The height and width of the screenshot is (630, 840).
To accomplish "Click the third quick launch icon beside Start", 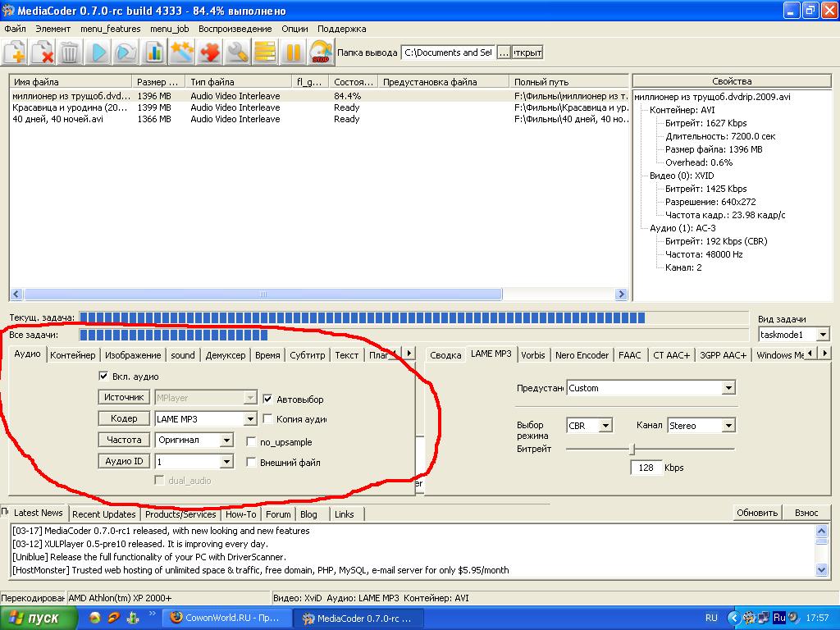I will click(132, 618).
